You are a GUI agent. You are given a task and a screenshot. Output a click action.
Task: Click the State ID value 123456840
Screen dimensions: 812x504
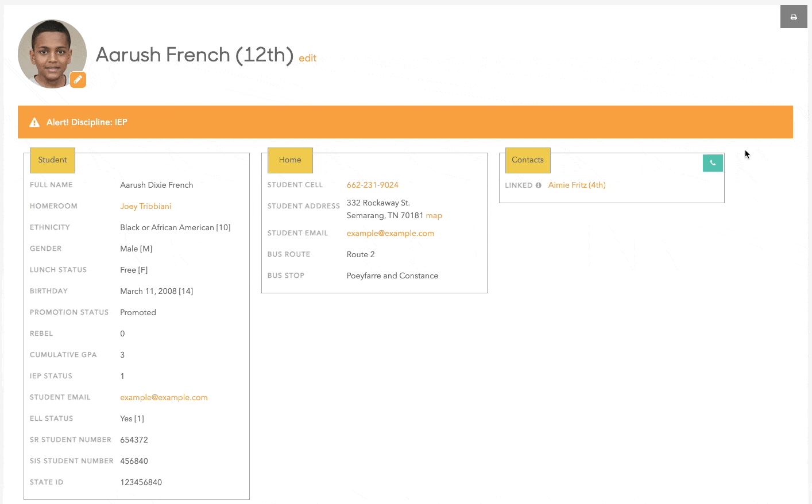[141, 482]
